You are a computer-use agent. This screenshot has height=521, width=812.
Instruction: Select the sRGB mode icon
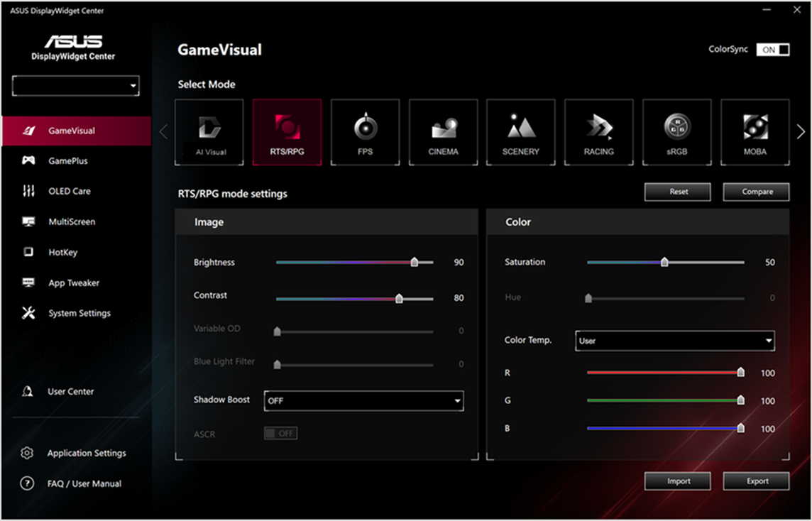pos(677,132)
